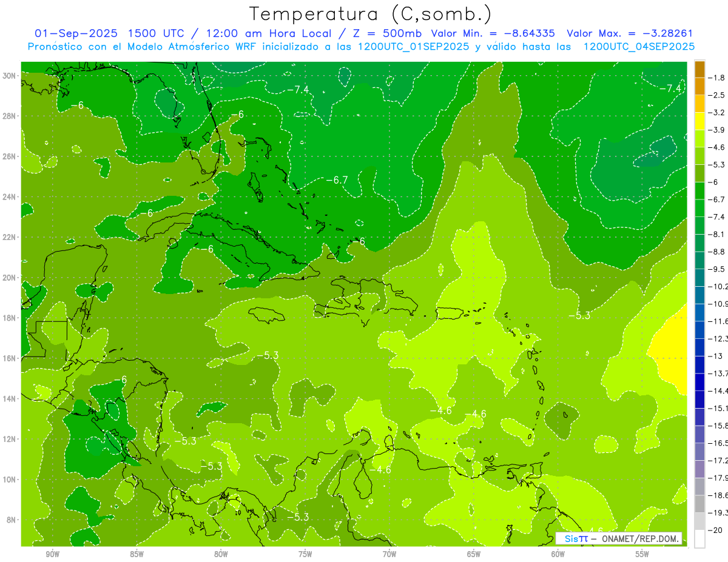Click the 75W longitude axis label
The width and height of the screenshot is (728, 562).
tap(305, 554)
